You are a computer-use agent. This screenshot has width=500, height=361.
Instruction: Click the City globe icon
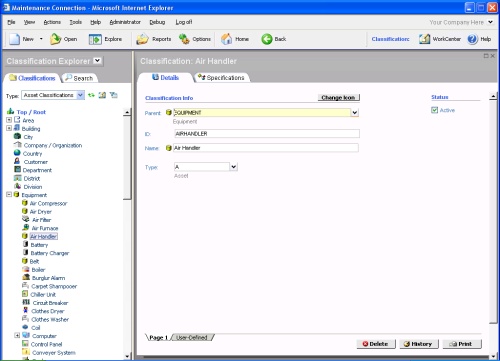pos(17,136)
